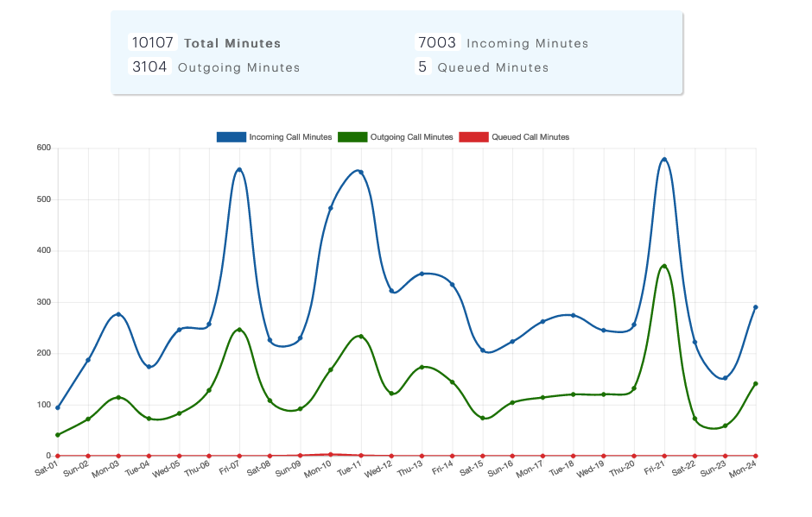
Task: Click the green outgoing data point on Sun-23
Action: 725,426
